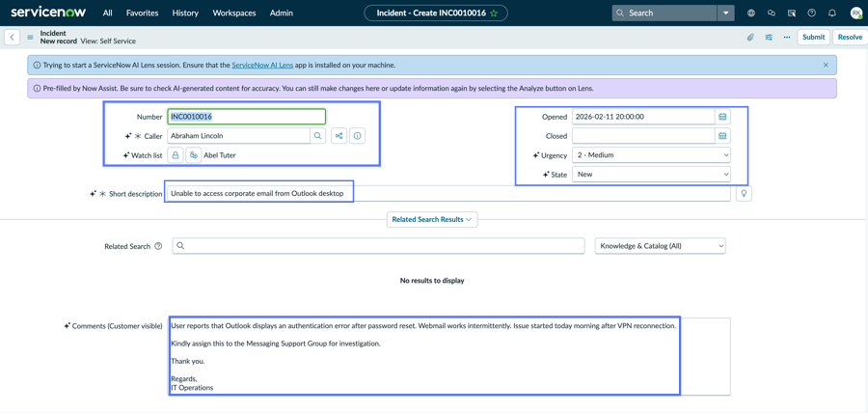Open the more options ellipsis menu
Screen dimensions: 868x413
pos(787,37)
